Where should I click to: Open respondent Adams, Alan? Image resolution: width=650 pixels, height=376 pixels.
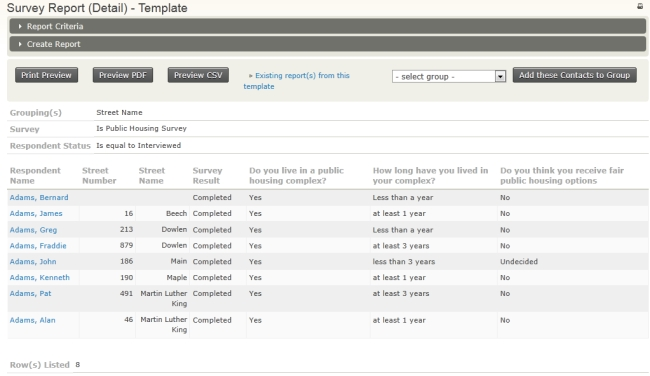coord(33,320)
